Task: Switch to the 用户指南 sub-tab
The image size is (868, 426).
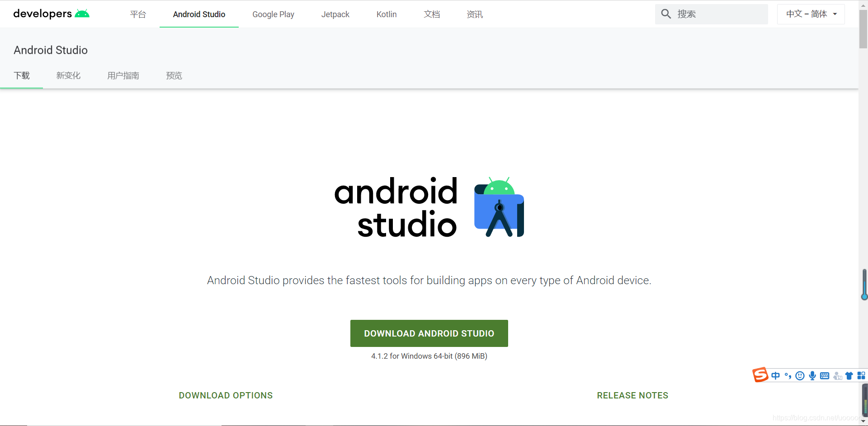Action: (123, 75)
